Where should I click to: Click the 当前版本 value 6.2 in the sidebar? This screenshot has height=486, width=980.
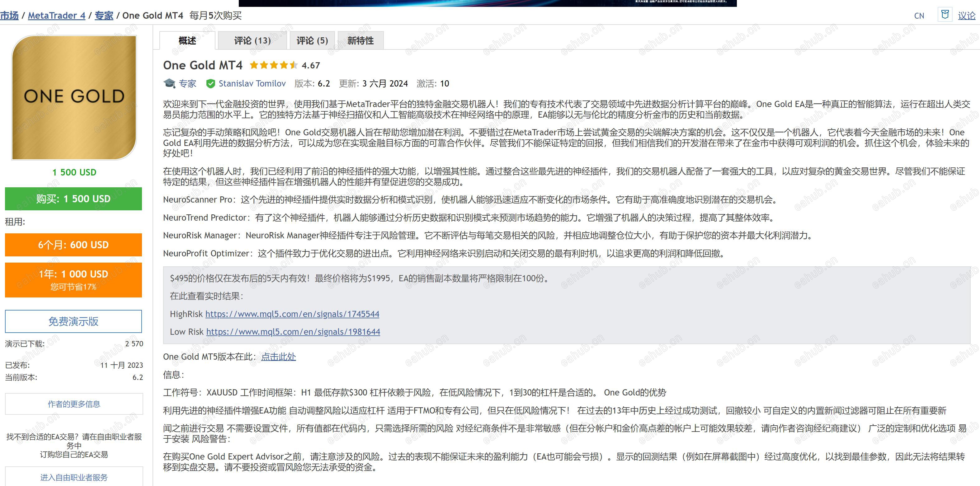click(138, 377)
